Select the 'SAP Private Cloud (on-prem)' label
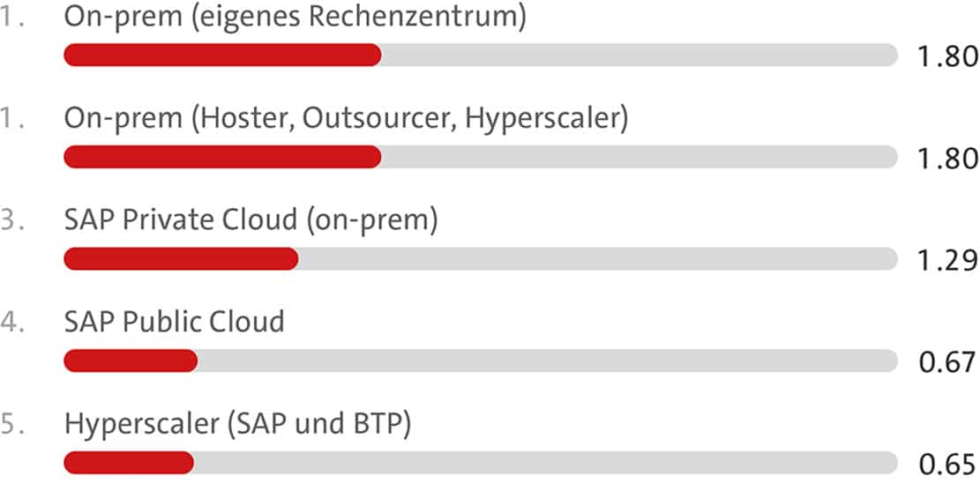This screenshot has width=980, height=484. (x=251, y=220)
